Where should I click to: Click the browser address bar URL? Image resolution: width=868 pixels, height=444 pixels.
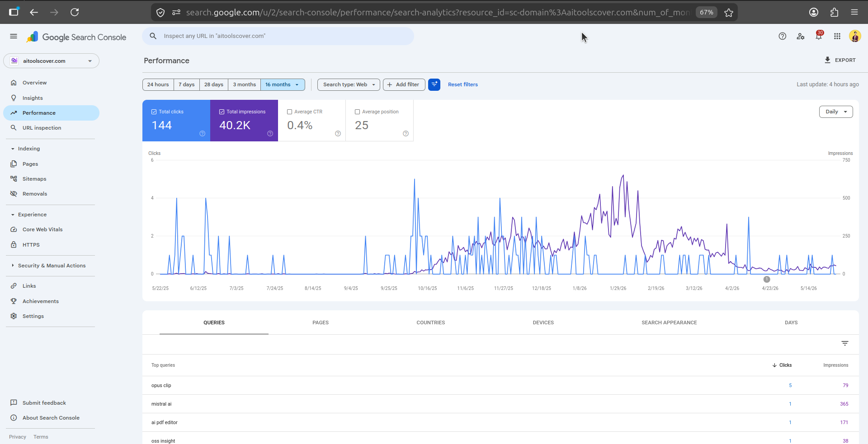[x=438, y=13]
